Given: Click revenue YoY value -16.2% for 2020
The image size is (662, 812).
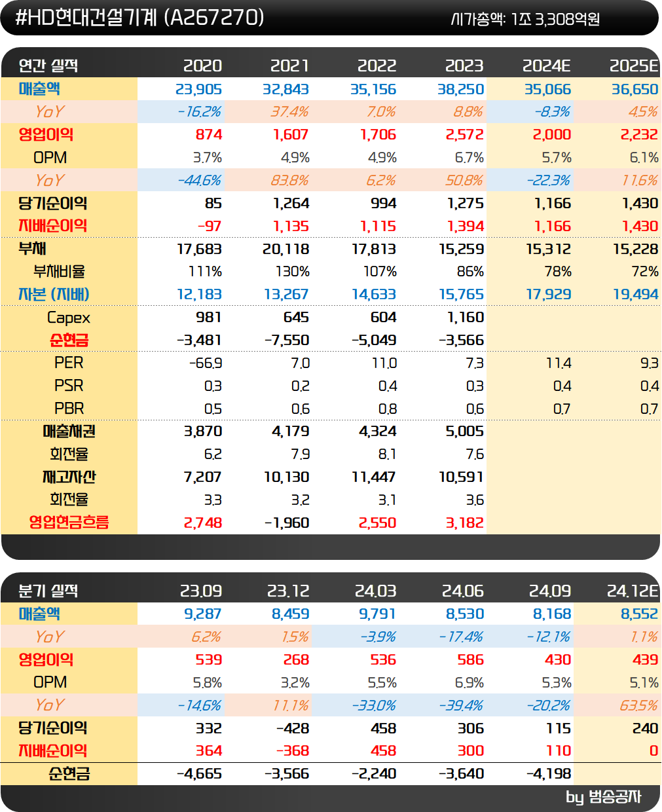Looking at the screenshot, I should [200, 112].
